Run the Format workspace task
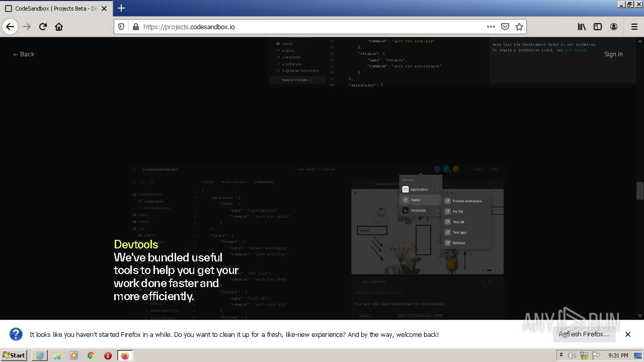The height and width of the screenshot is (362, 644). tap(467, 201)
